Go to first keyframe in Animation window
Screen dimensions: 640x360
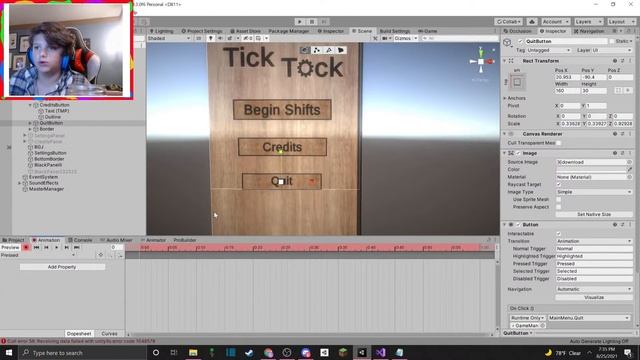tap(36, 247)
